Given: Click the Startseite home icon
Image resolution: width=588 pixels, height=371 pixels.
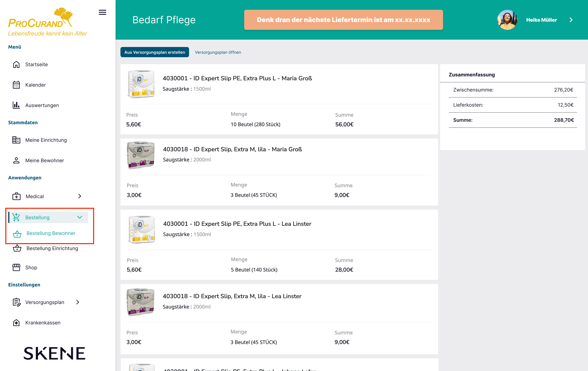Looking at the screenshot, I should point(16,65).
